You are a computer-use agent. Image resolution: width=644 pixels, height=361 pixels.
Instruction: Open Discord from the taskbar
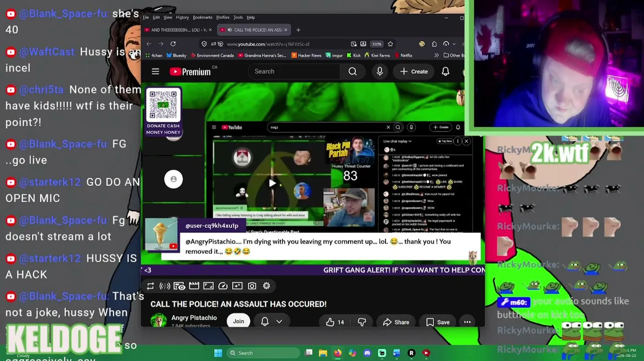pos(367,353)
